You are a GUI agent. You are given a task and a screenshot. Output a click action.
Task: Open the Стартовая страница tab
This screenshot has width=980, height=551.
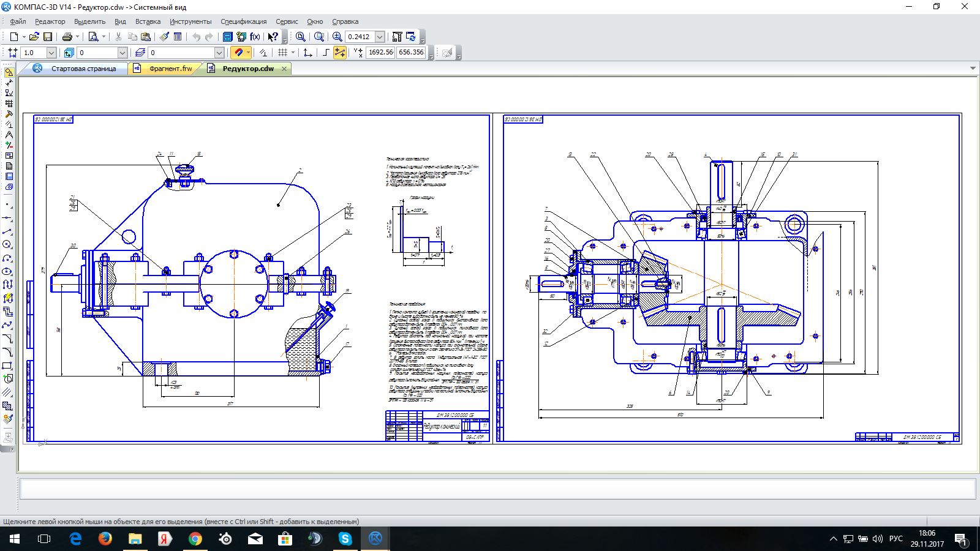83,69
